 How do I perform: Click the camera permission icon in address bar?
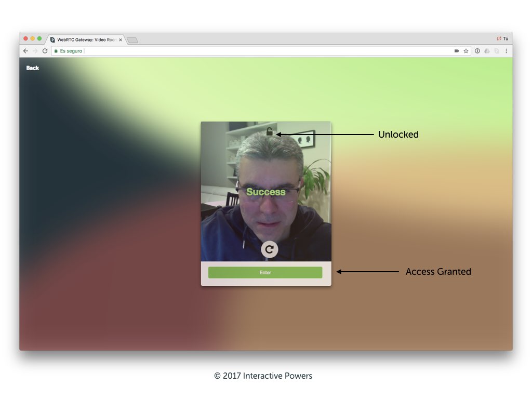(x=457, y=51)
